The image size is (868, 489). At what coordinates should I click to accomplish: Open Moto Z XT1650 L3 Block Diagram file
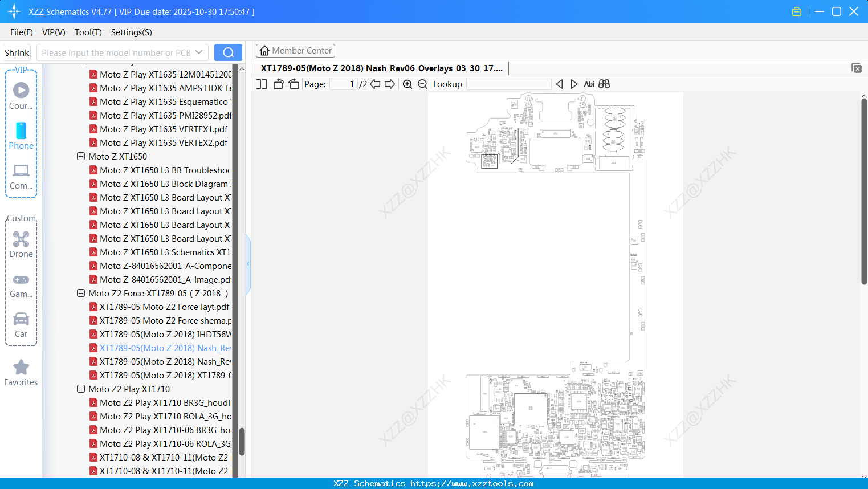click(165, 184)
